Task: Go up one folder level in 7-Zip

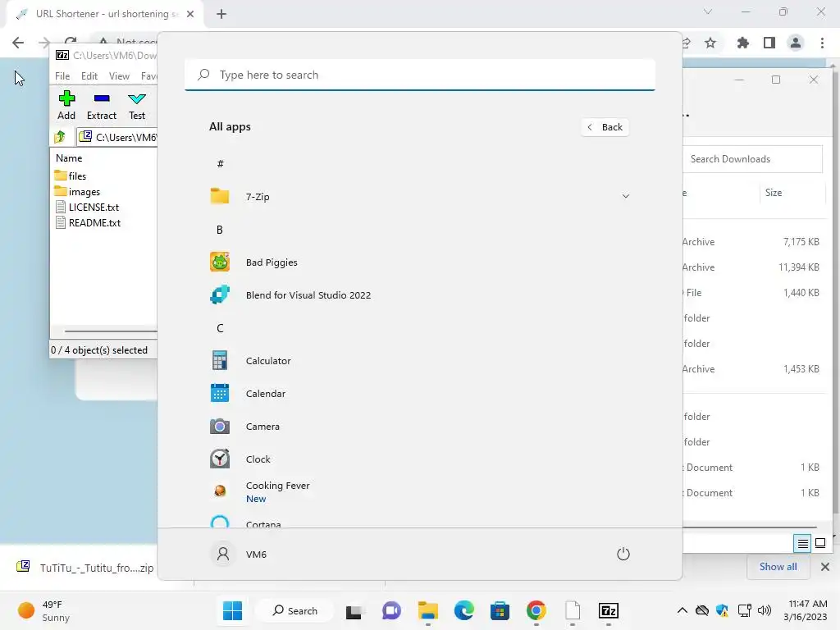Action: click(x=60, y=137)
